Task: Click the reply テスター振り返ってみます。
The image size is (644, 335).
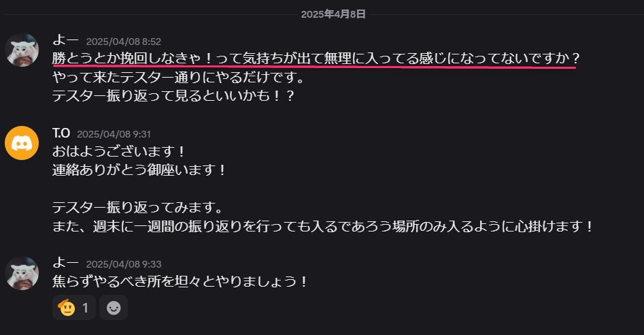Action: tap(138, 207)
